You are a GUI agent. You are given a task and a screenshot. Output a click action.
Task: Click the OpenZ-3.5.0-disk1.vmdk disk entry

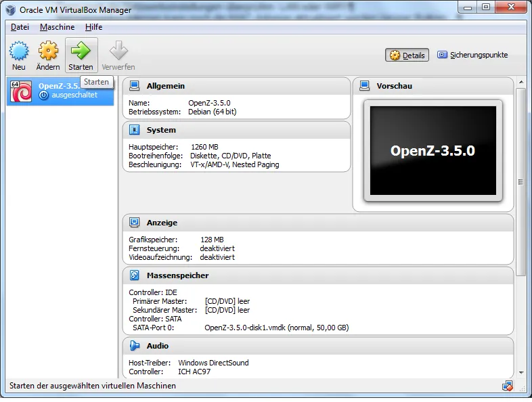click(x=277, y=328)
